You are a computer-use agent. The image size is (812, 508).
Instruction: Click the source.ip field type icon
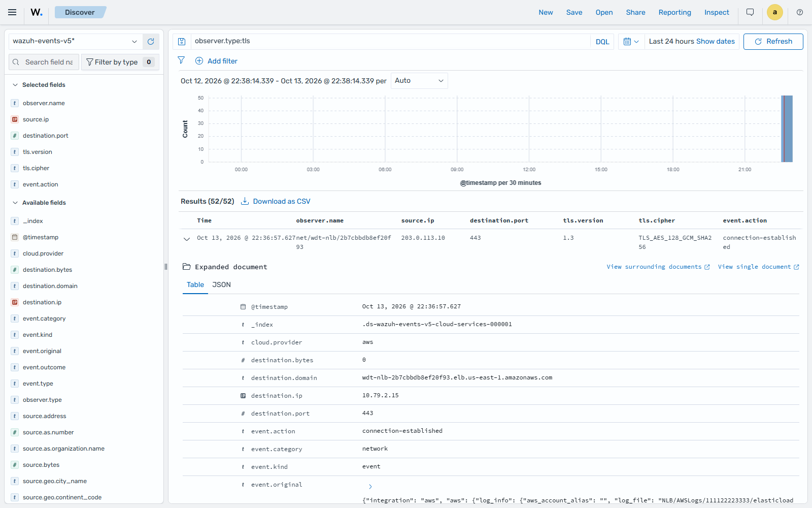tap(15, 119)
